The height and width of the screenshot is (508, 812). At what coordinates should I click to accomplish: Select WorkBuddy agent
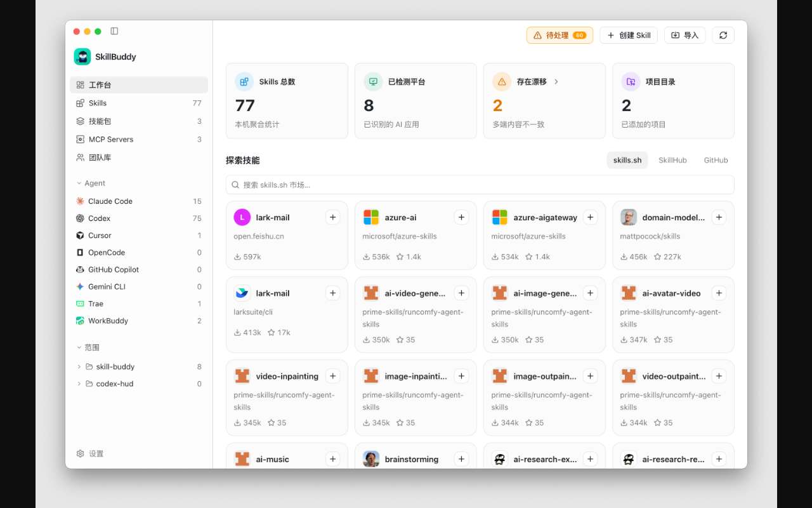point(139,321)
